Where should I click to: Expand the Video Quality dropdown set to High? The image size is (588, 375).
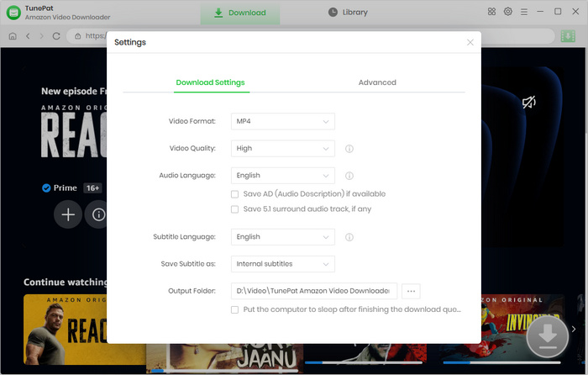pyautogui.click(x=283, y=149)
